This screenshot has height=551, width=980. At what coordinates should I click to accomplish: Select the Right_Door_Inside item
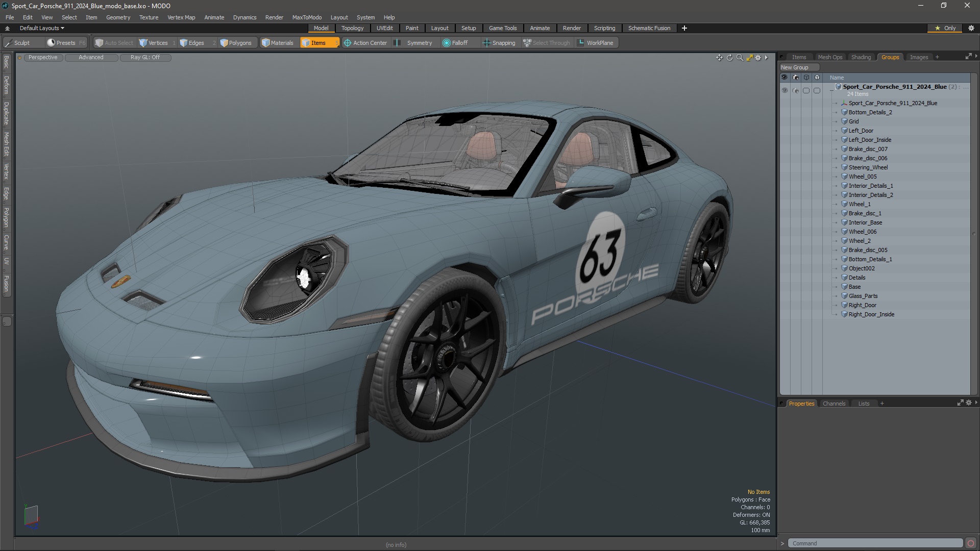(871, 314)
